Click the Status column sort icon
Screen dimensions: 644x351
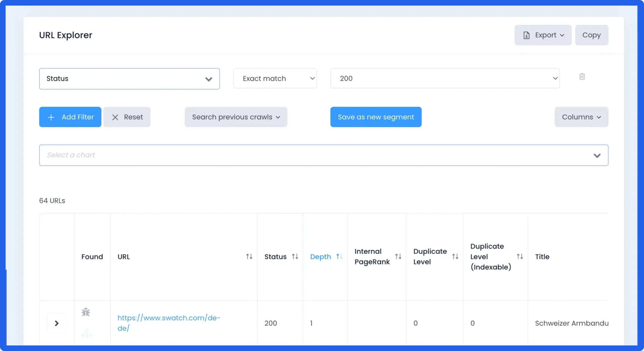295,256
